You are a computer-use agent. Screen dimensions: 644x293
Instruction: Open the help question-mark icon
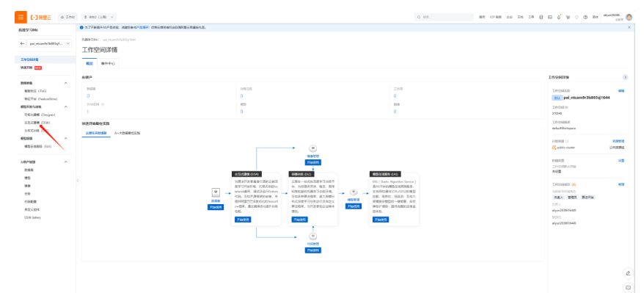[585, 18]
